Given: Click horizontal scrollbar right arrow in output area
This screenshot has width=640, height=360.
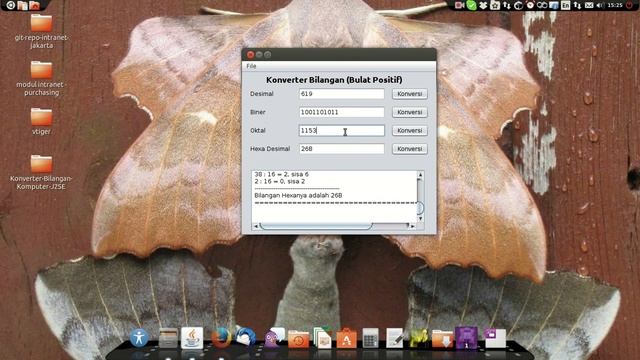Looking at the screenshot, I should point(413,226).
